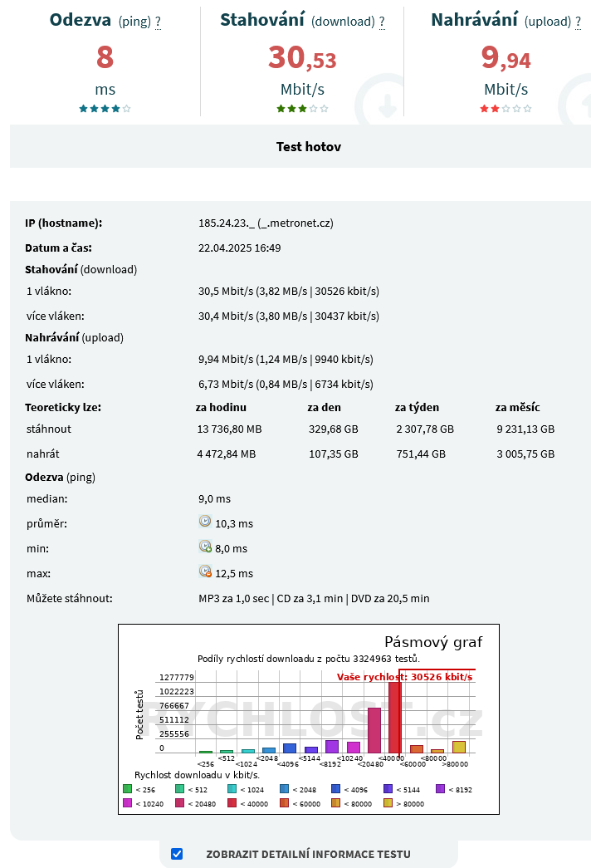The height and width of the screenshot is (868, 591).
Task: Click the ping star rating
Action: tap(105, 109)
